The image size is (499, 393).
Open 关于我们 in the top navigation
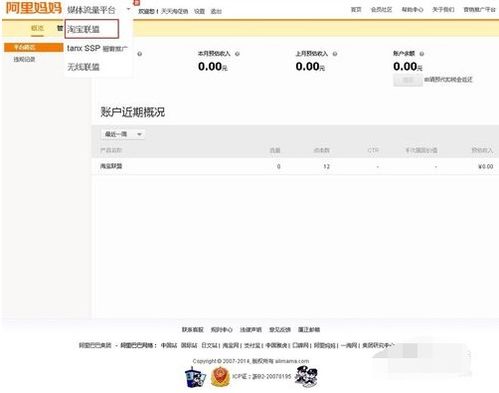click(x=443, y=10)
